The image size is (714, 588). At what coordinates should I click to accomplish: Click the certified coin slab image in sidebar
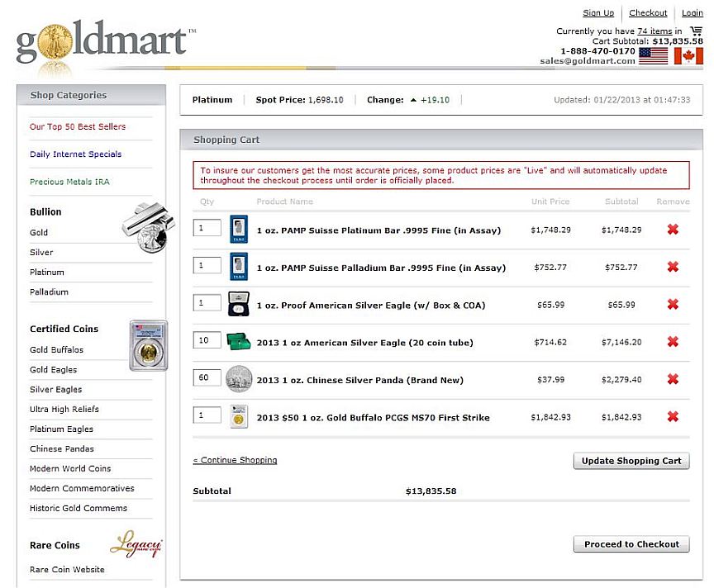(x=149, y=345)
